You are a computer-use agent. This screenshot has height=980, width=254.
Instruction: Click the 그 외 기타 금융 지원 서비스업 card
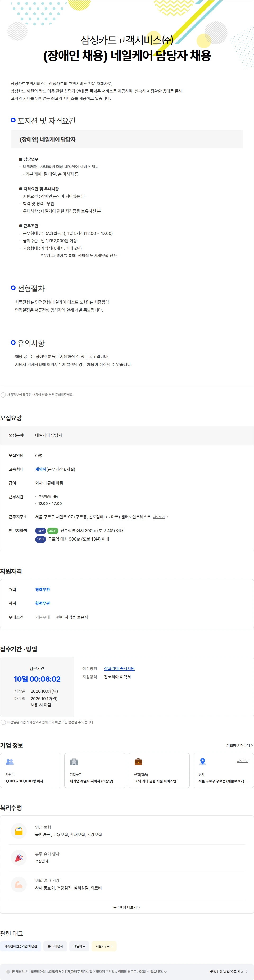click(x=159, y=770)
